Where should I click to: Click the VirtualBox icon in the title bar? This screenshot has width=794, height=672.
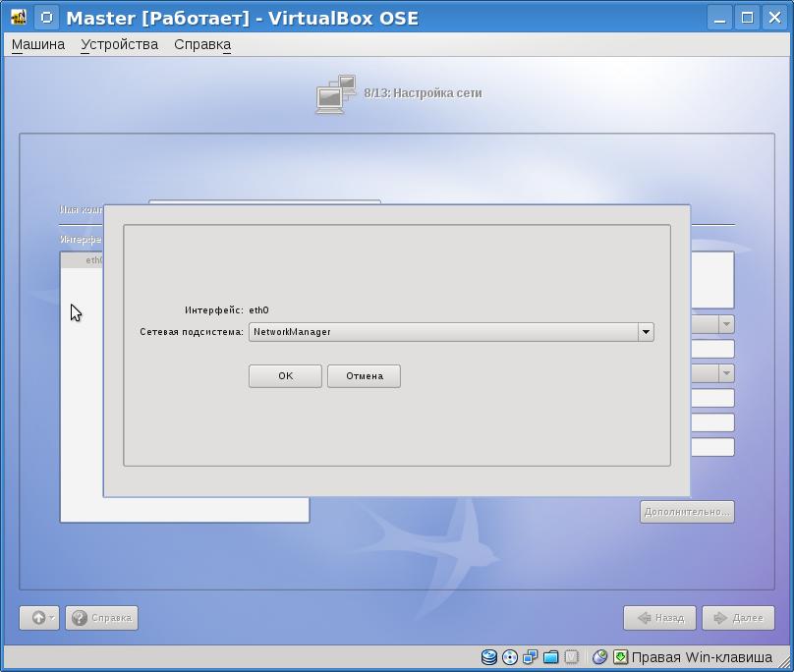coord(18,18)
